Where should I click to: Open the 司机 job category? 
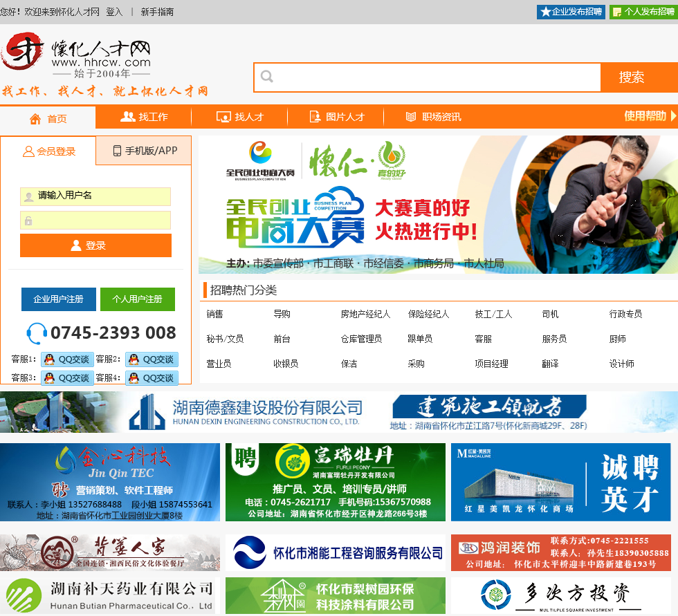coord(550,314)
